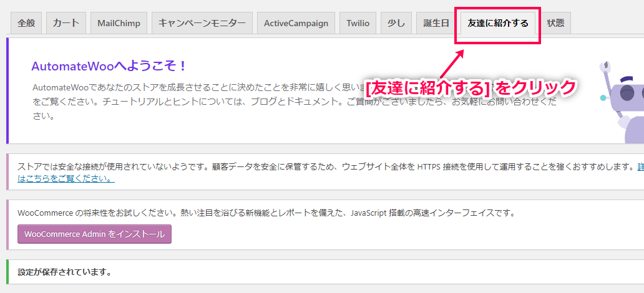Screen dimensions: 644x293
Task: Select the 友達に紹介する tab
Action: (x=498, y=23)
